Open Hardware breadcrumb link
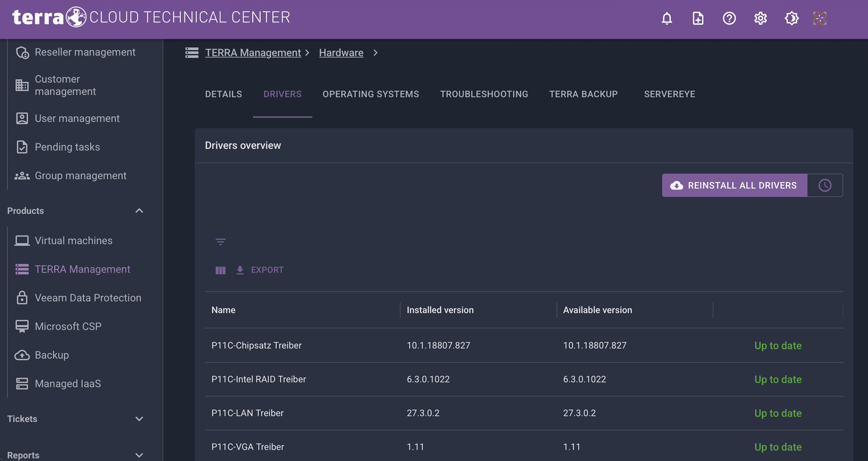This screenshot has width=868, height=461. coord(341,53)
